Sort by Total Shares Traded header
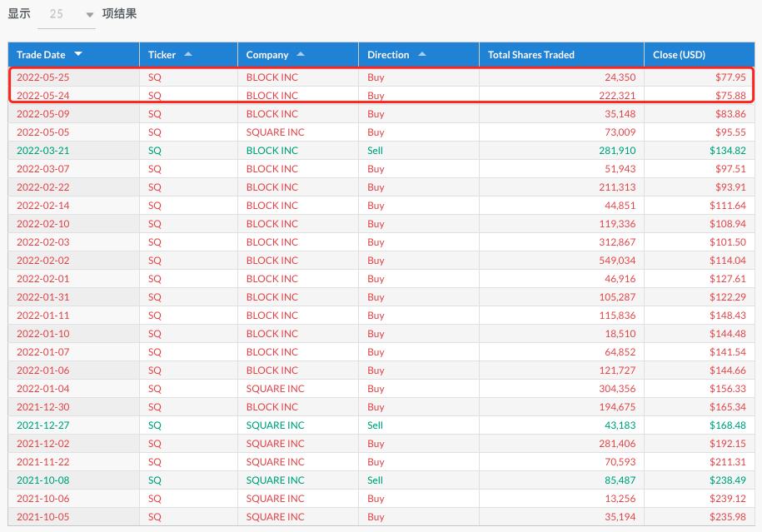This screenshot has height=532, width=762. click(530, 55)
